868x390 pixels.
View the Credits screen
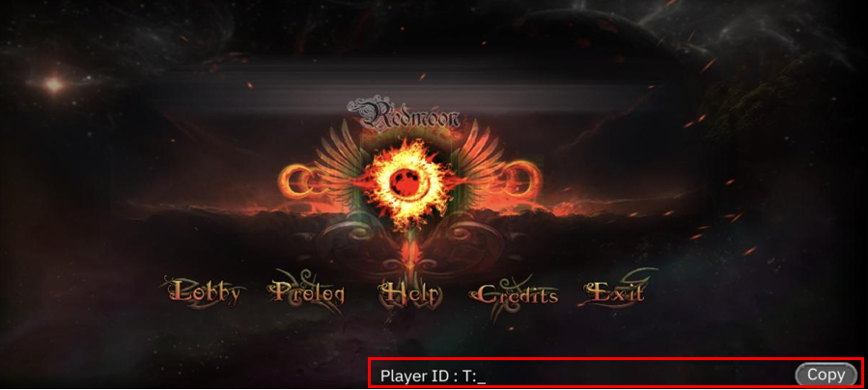click(x=518, y=294)
